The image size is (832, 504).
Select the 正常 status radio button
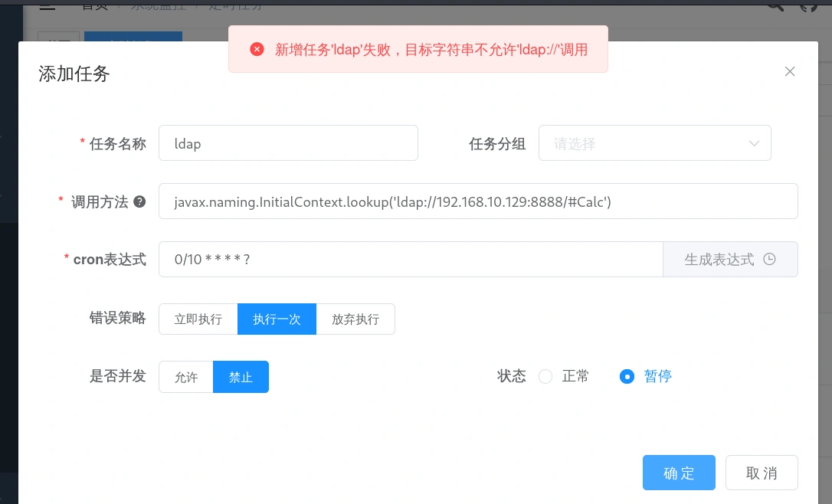click(545, 377)
